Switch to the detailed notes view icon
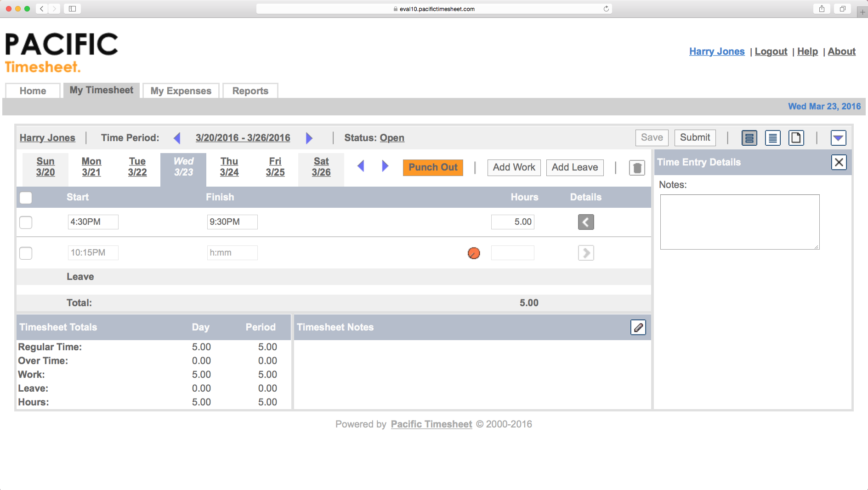Screen dimensions: 868x490 [x=772, y=137]
